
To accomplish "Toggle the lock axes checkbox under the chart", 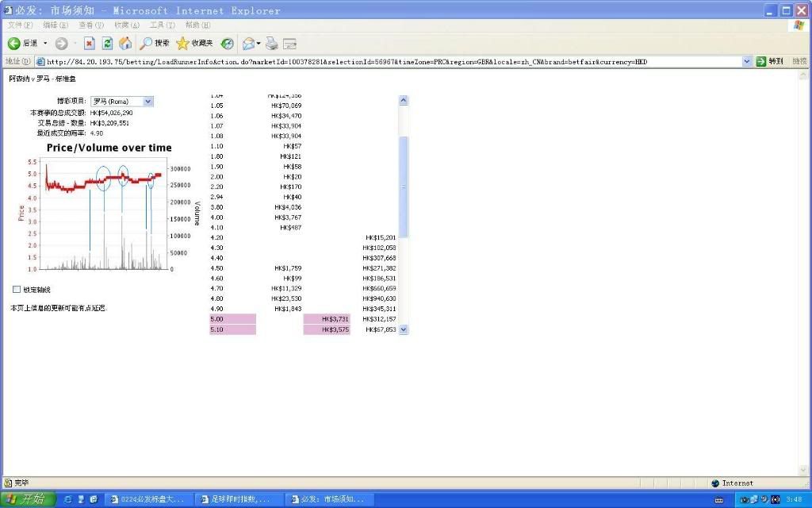I will tap(17, 290).
